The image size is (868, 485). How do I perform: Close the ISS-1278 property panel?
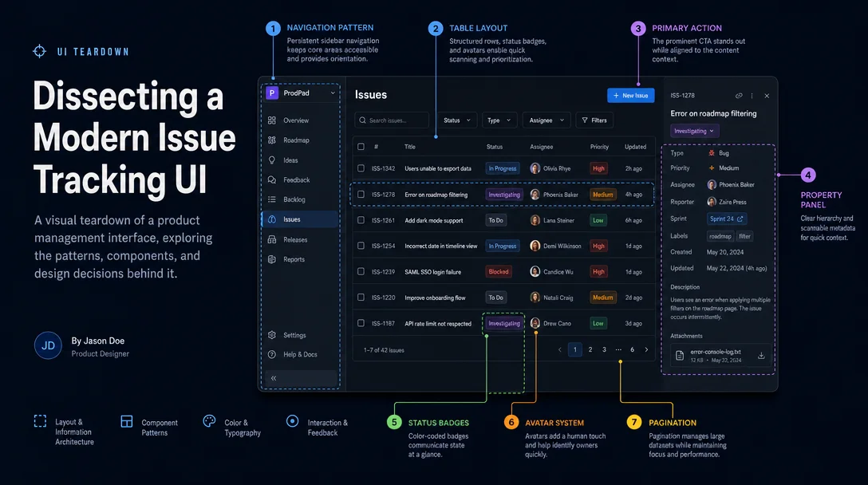tap(767, 96)
